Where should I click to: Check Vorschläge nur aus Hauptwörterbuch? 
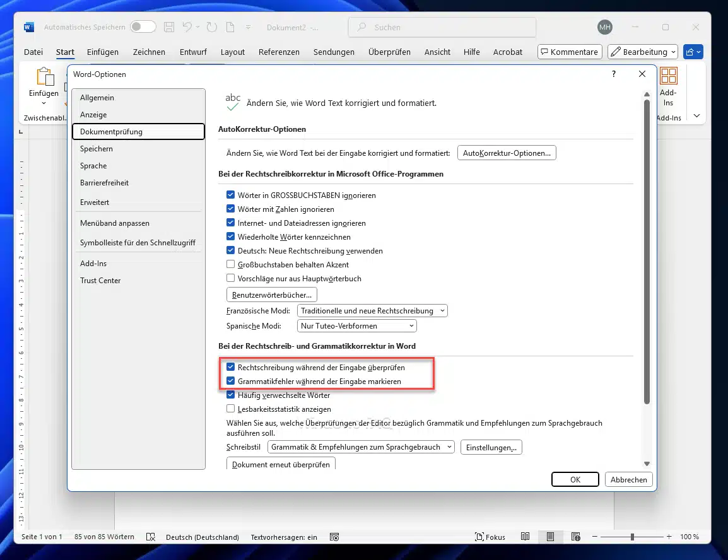tap(230, 278)
